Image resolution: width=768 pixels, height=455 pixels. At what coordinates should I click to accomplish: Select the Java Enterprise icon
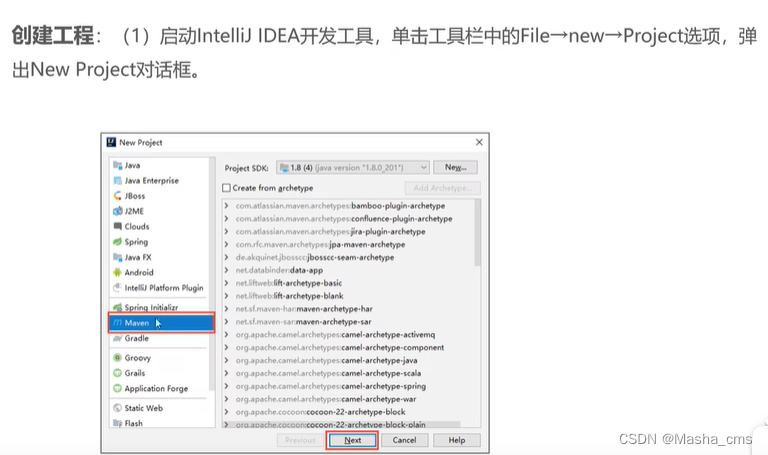tap(118, 180)
